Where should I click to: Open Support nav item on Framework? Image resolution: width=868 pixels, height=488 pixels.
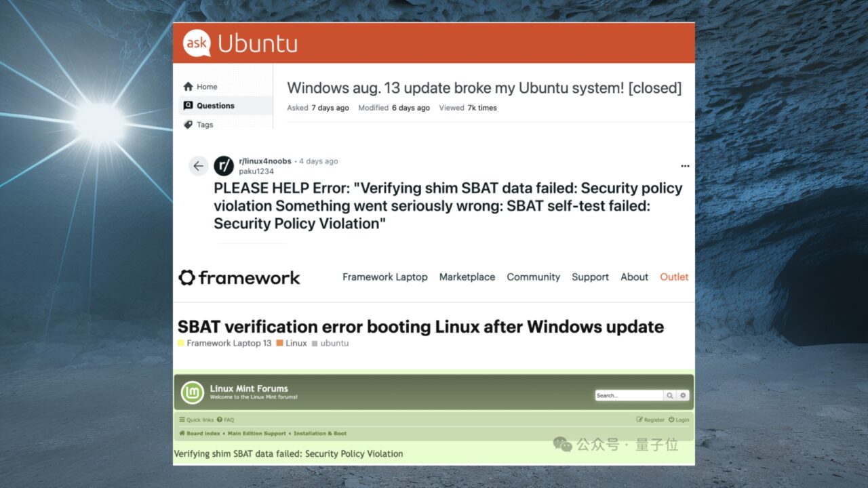pos(590,277)
